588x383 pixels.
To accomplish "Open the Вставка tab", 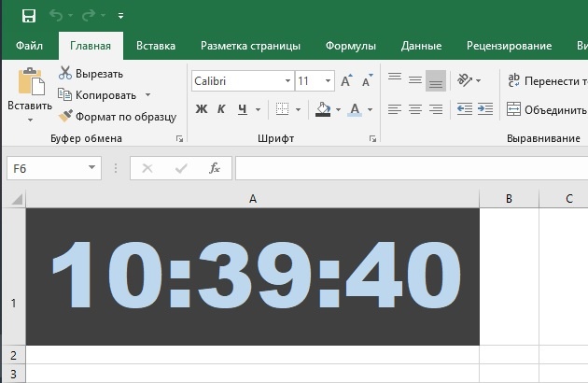I will click(x=156, y=46).
